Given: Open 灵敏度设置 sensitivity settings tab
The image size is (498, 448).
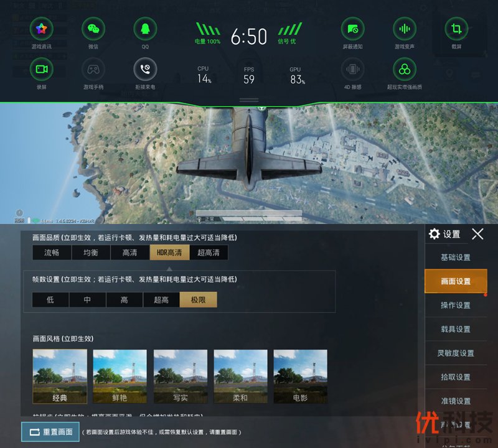Looking at the screenshot, I should click(456, 353).
